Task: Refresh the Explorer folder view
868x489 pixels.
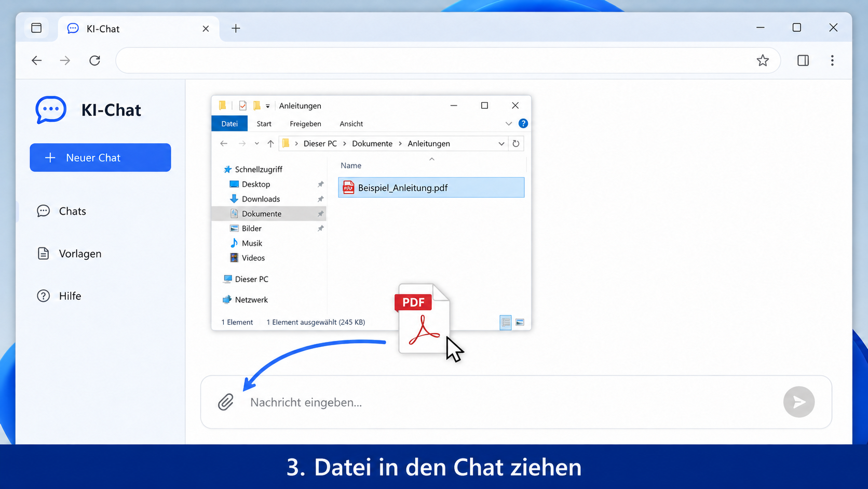Action: 516,143
